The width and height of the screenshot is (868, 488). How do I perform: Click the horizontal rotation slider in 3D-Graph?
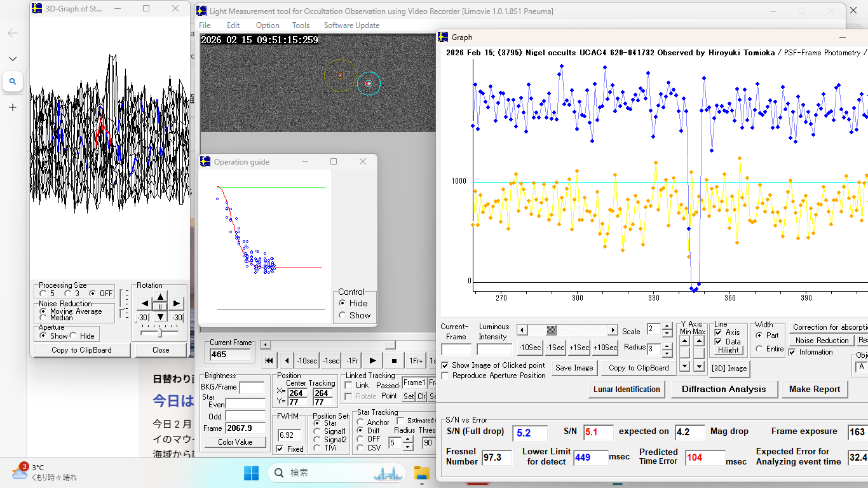[x=159, y=332]
